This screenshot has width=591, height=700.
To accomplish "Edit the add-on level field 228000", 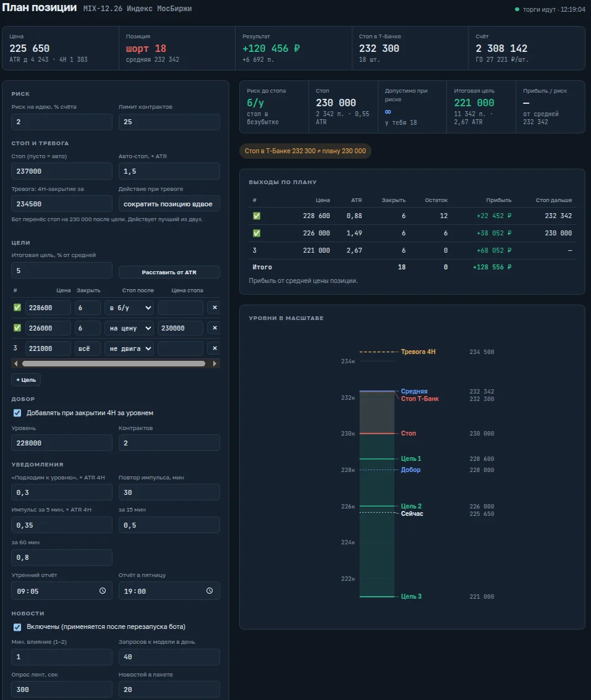I will click(62, 443).
